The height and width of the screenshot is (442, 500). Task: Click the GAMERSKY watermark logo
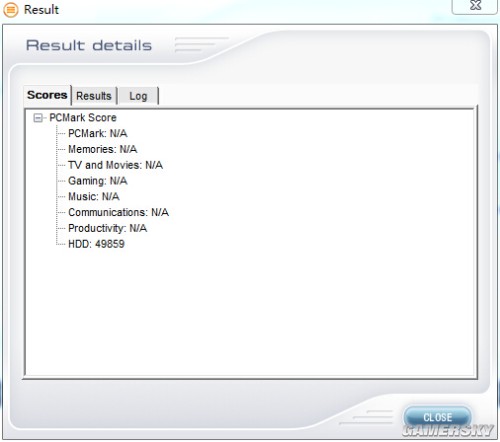[x=447, y=431]
